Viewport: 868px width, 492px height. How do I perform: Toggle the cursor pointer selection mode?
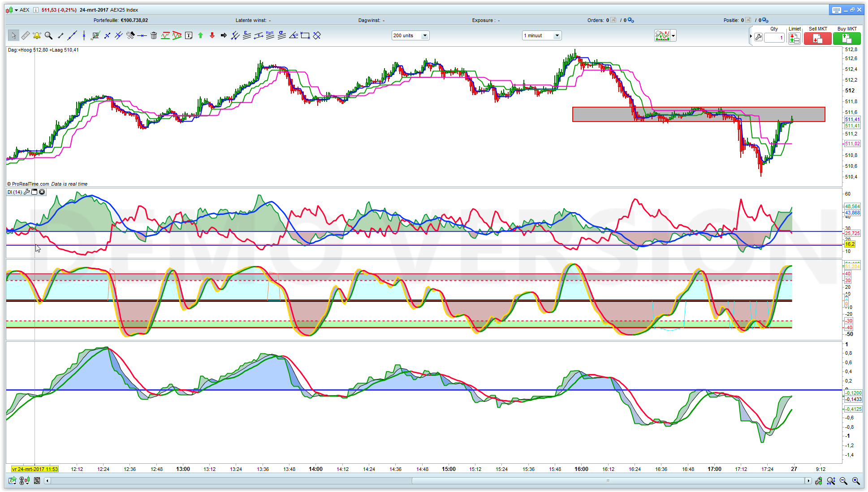13,35
